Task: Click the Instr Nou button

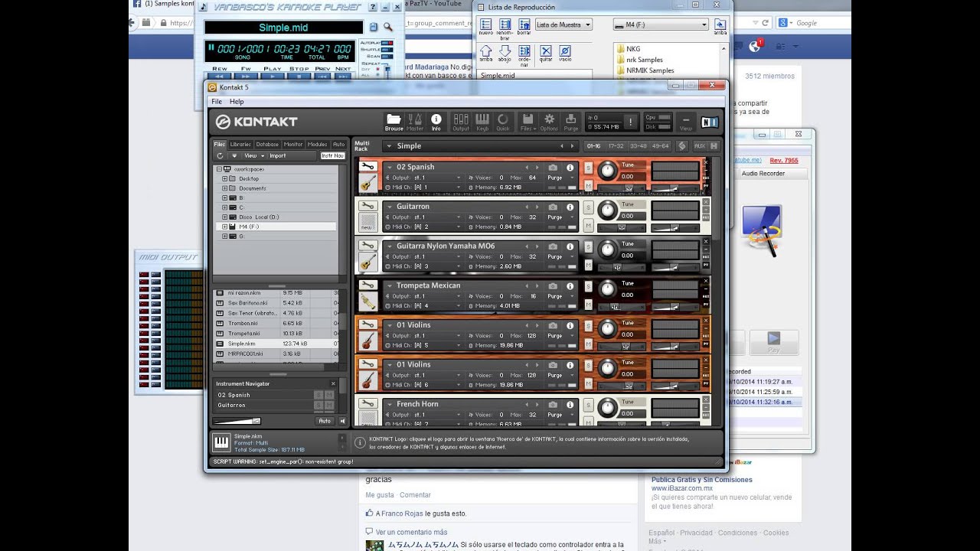Action: click(332, 155)
